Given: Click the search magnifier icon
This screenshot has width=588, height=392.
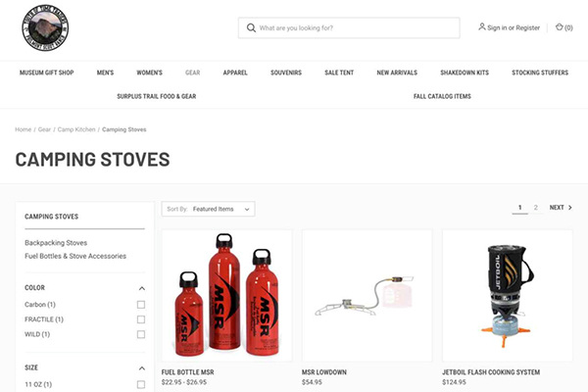Looking at the screenshot, I should [x=251, y=27].
